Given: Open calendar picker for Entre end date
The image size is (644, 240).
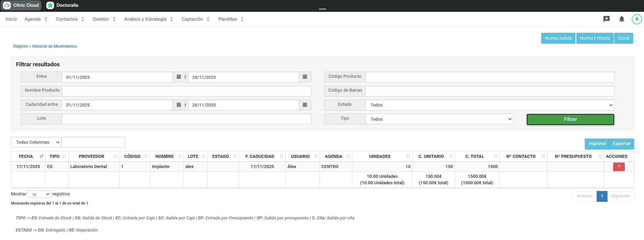Looking at the screenshot, I should tap(305, 77).
